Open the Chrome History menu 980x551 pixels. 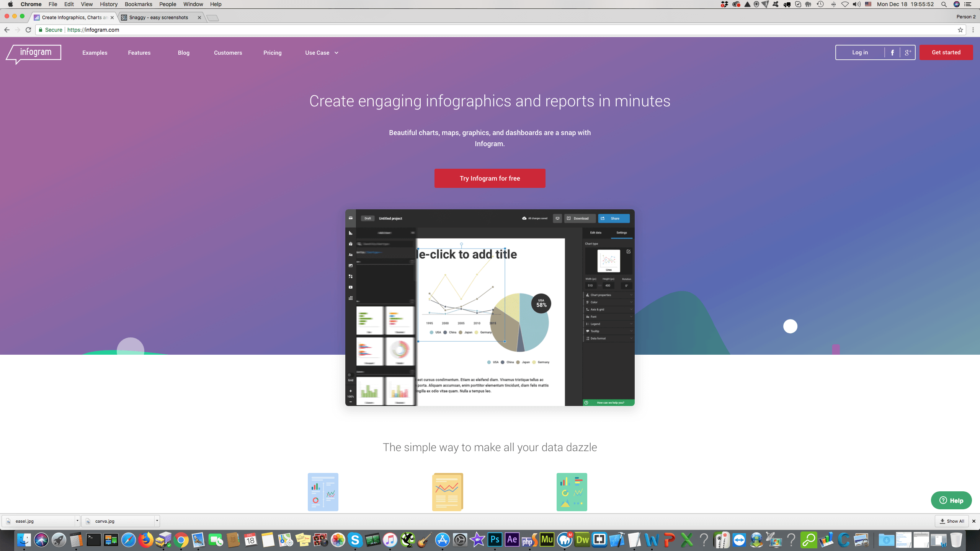click(x=108, y=4)
